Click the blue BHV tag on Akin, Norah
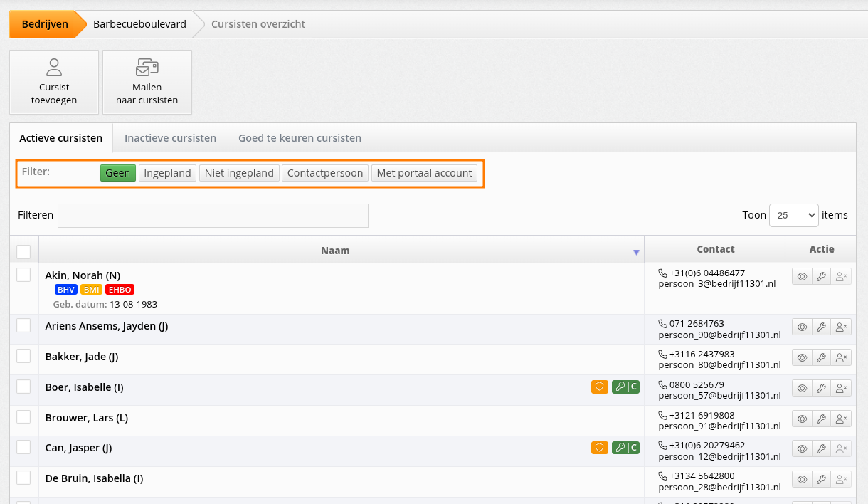868x504 pixels. click(x=66, y=290)
